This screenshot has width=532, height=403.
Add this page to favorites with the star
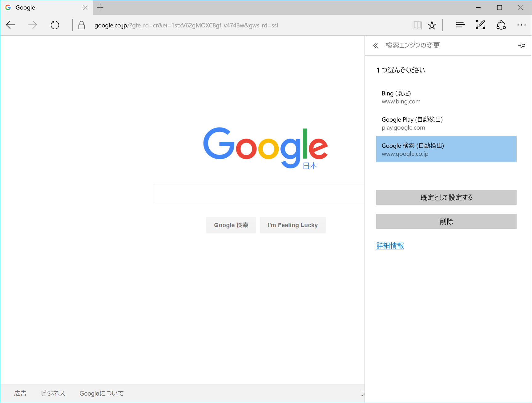click(432, 25)
